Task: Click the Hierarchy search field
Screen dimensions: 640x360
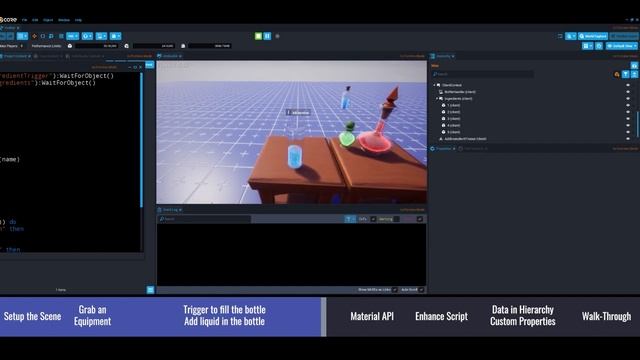Action: point(482,74)
